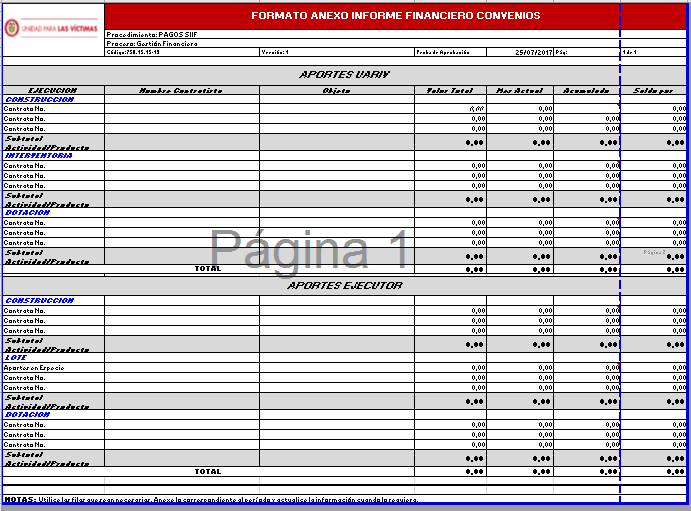This screenshot has height=511, width=691.
Task: Select the APORTES EJECUTOR section heading
Action: pyautogui.click(x=345, y=285)
